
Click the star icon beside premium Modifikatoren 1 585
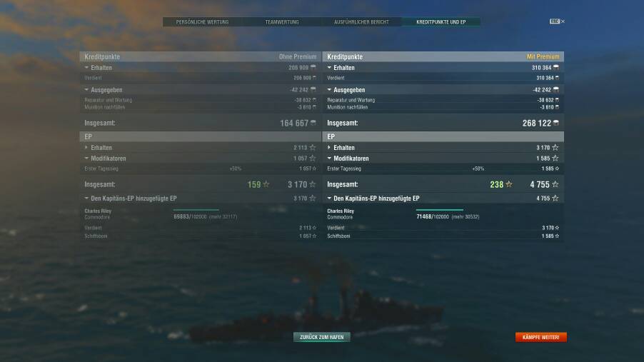[x=555, y=159]
